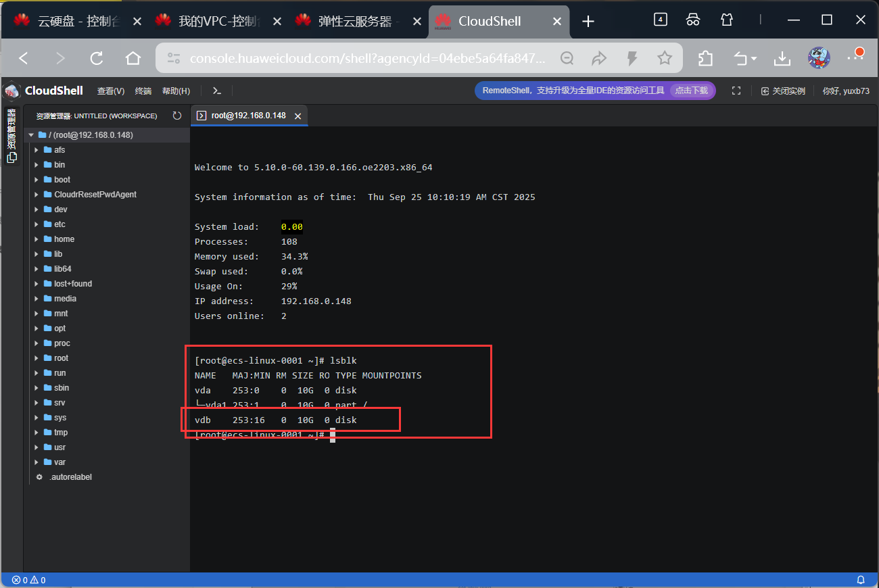Open browser extensions puzzle icon
Image resolution: width=879 pixels, height=588 pixels.
705,59
